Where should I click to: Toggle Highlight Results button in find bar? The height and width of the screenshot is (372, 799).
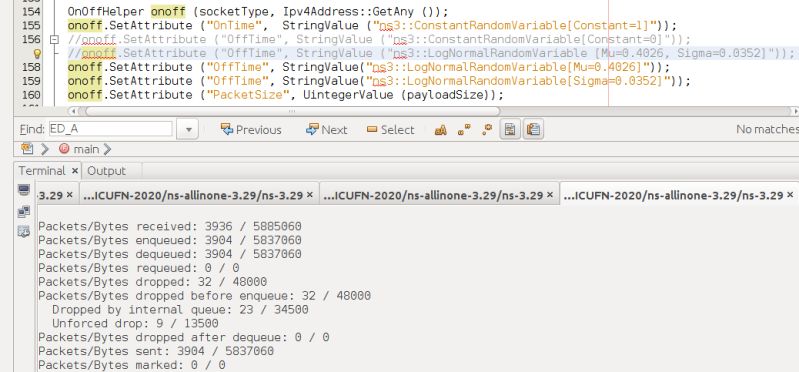pyautogui.click(x=510, y=129)
